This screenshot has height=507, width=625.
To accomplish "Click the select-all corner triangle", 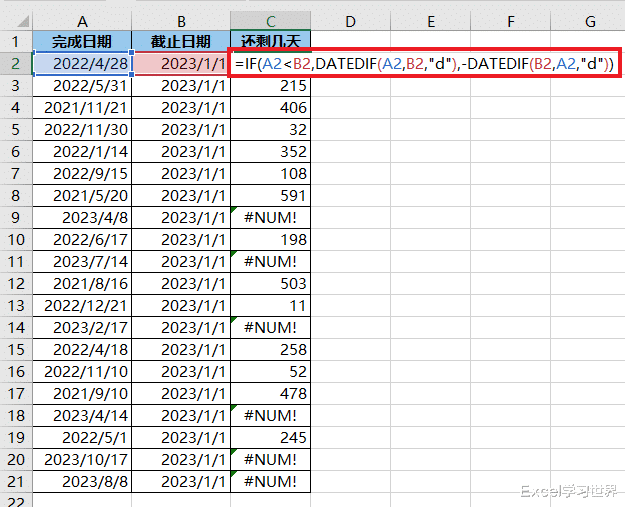I will point(23,21).
